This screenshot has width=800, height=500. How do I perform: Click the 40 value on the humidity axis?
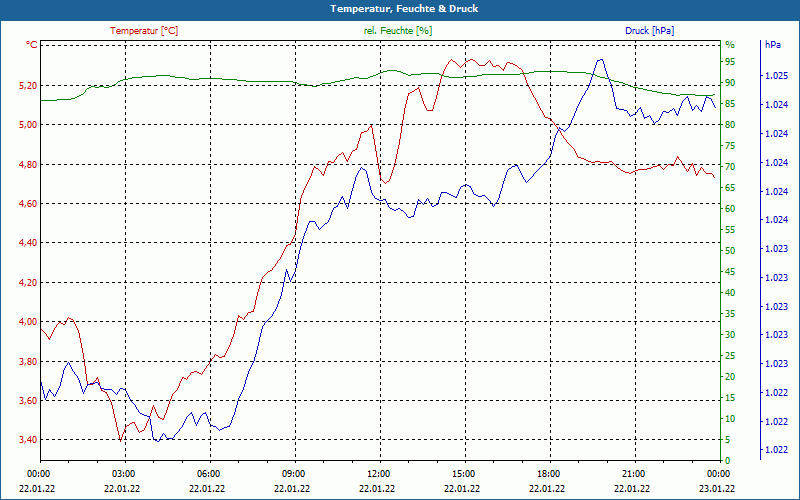(x=730, y=293)
